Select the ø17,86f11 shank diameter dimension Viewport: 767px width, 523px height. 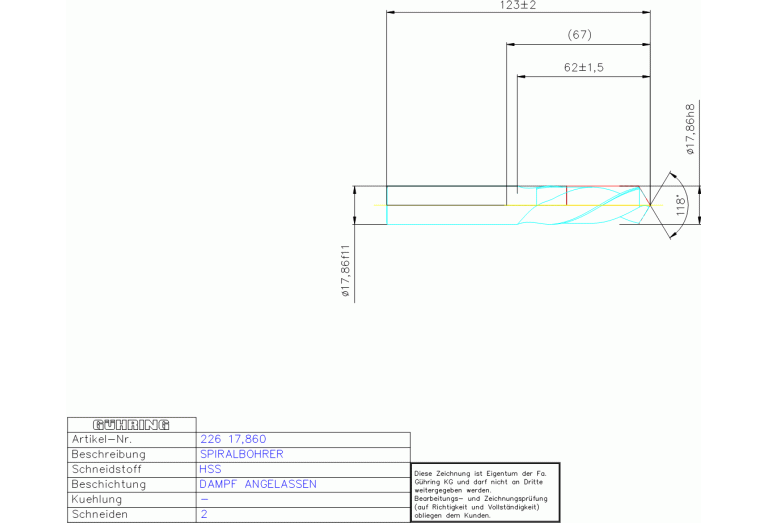(346, 271)
